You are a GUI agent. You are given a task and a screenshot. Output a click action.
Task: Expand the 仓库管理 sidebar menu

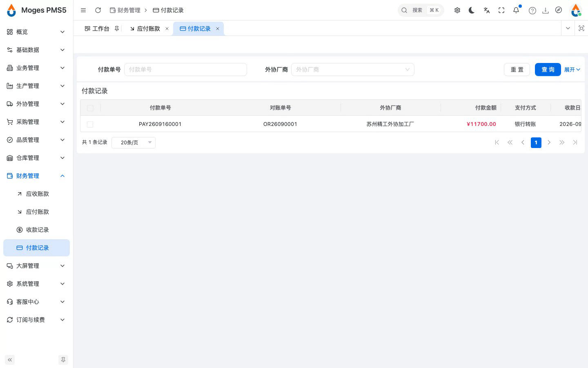click(x=36, y=158)
